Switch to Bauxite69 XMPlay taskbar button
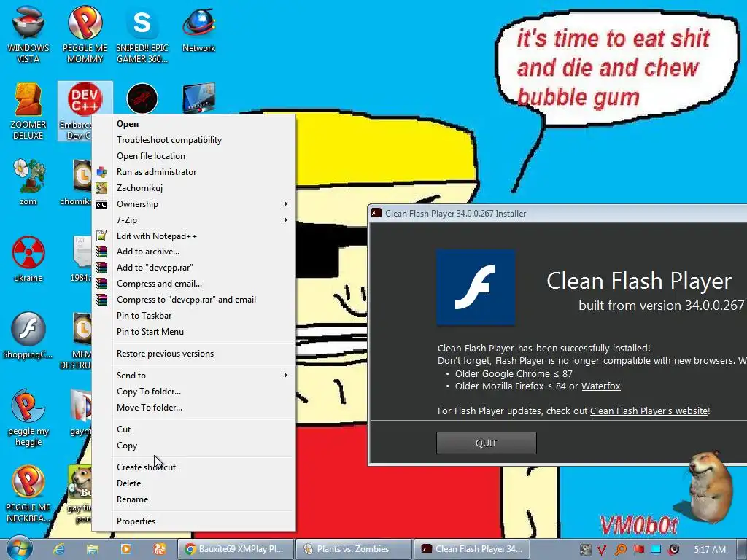The height and width of the screenshot is (560, 747). pos(234,549)
